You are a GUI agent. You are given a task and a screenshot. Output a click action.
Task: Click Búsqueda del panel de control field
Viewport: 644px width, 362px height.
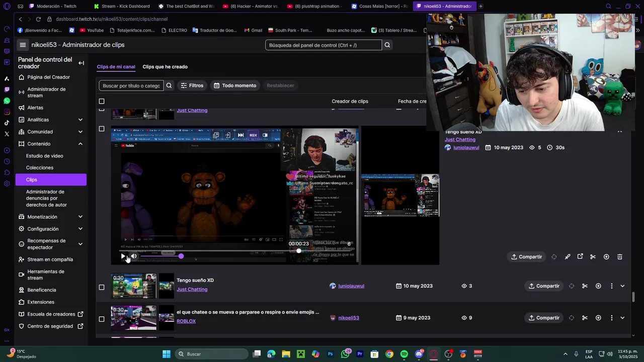[x=324, y=45]
